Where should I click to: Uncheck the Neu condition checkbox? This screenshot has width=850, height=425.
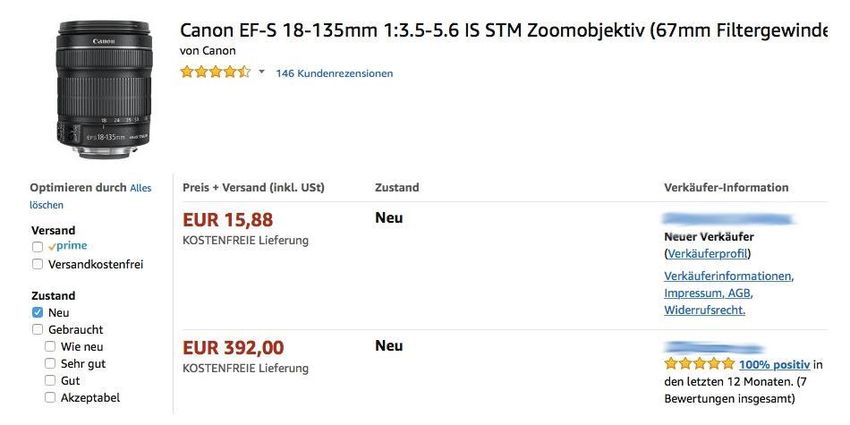tap(37, 312)
